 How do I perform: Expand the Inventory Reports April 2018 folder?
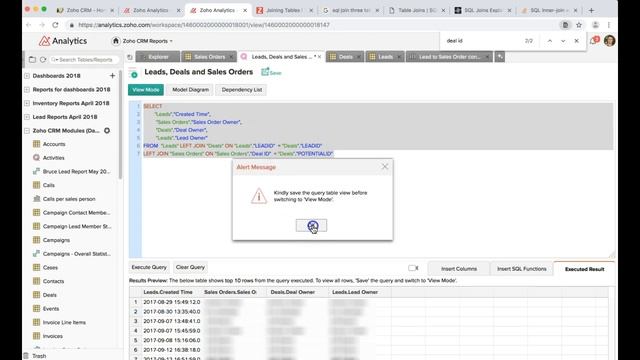point(27,103)
